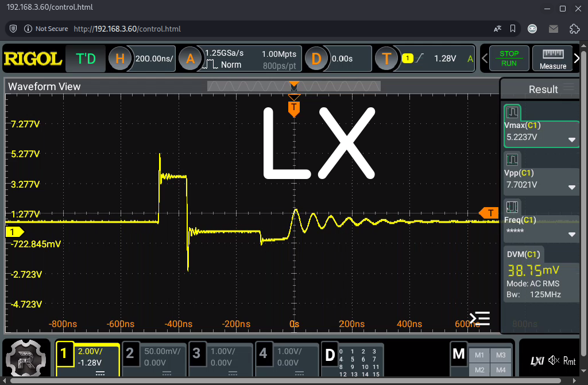Toggle digital channels D panel

353,359
